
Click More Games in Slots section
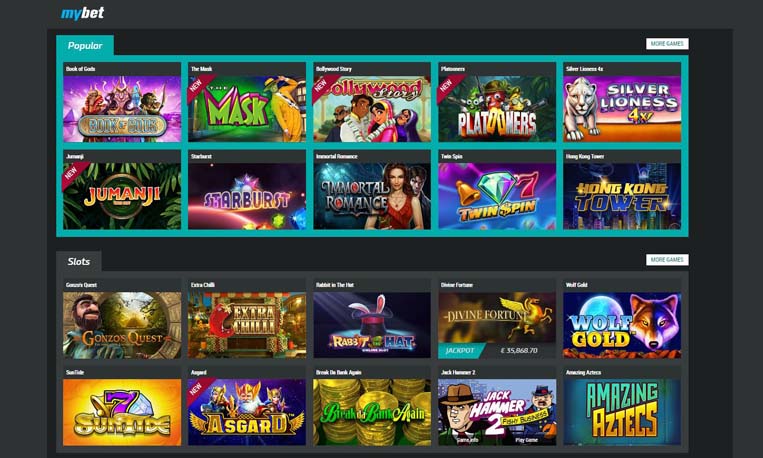click(x=667, y=260)
